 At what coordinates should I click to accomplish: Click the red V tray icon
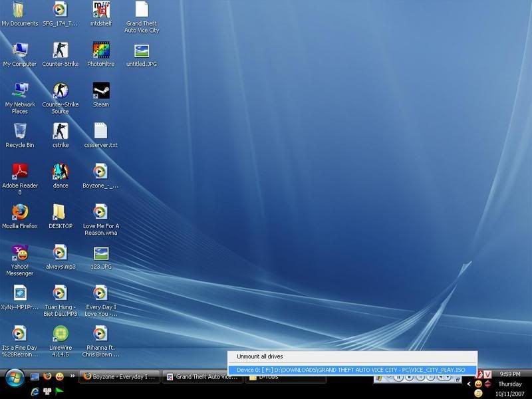click(x=487, y=374)
